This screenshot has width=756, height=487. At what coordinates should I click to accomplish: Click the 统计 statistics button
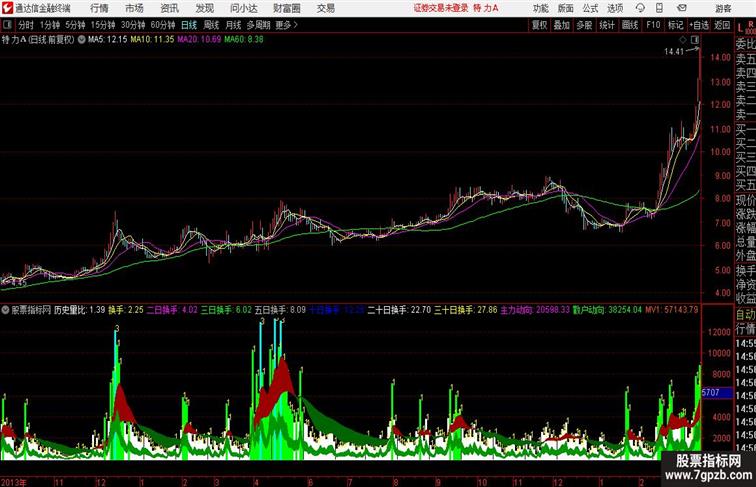tap(607, 25)
